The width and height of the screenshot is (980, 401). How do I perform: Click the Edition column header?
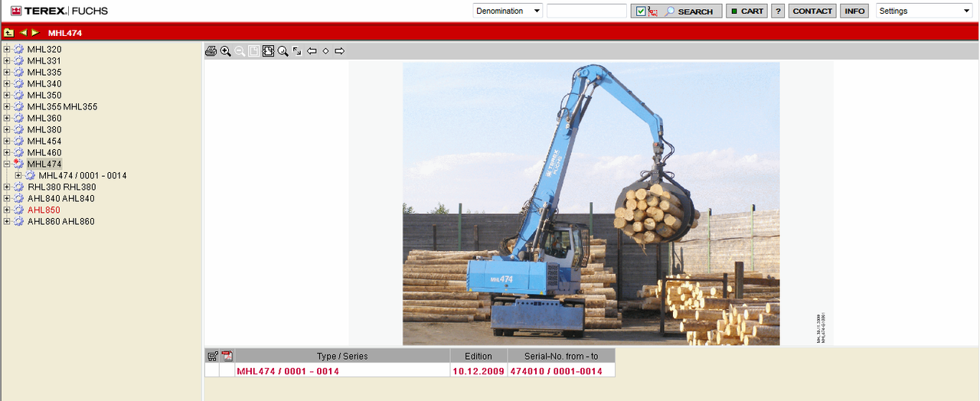coord(479,356)
